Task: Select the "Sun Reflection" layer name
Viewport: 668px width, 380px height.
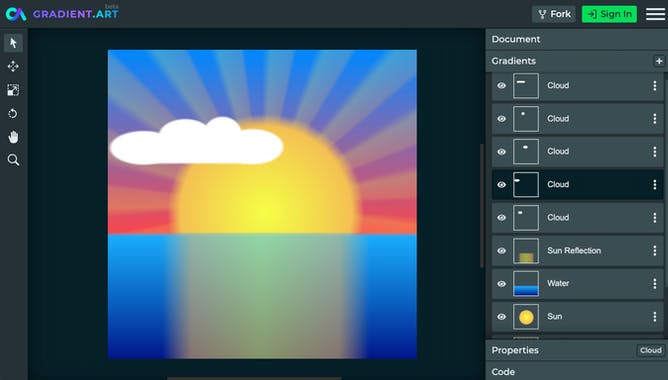Action: click(574, 250)
